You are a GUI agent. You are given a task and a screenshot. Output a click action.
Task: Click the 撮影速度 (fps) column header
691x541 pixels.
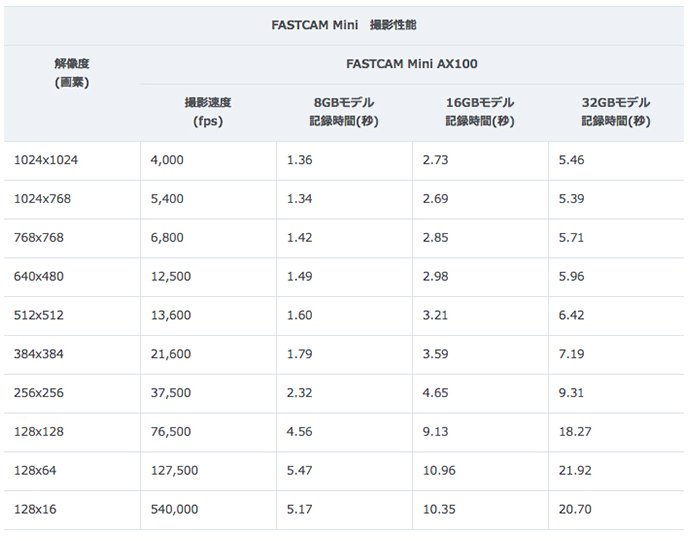click(208, 112)
